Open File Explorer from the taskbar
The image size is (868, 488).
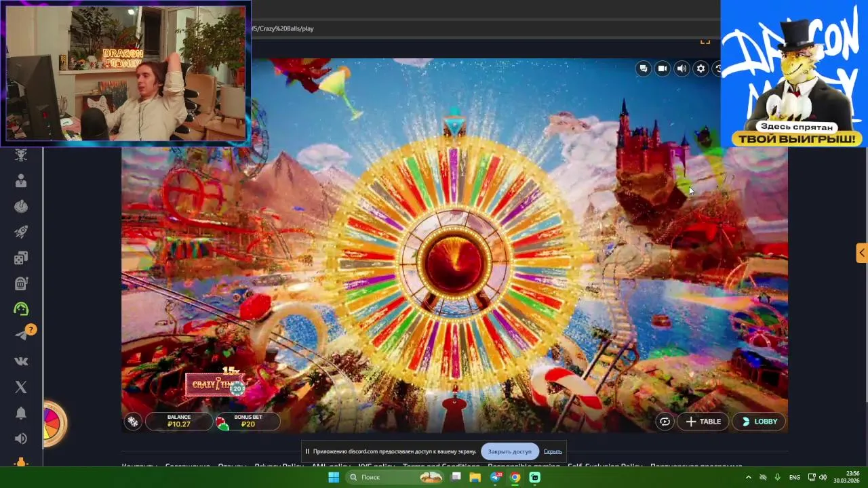tap(475, 477)
